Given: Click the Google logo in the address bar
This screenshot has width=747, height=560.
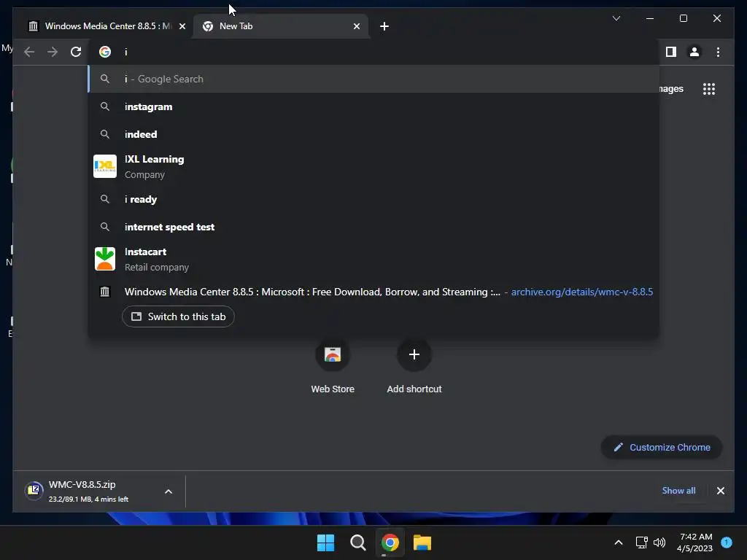Looking at the screenshot, I should [105, 52].
